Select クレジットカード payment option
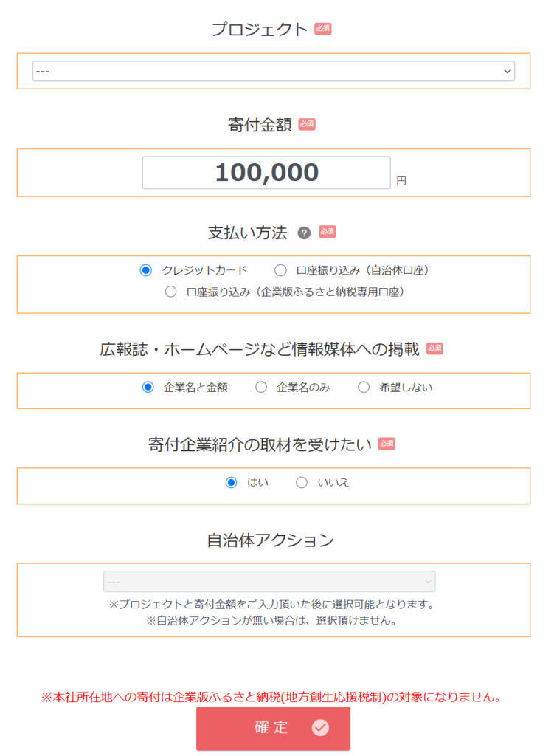The image size is (554, 756). tap(145, 270)
